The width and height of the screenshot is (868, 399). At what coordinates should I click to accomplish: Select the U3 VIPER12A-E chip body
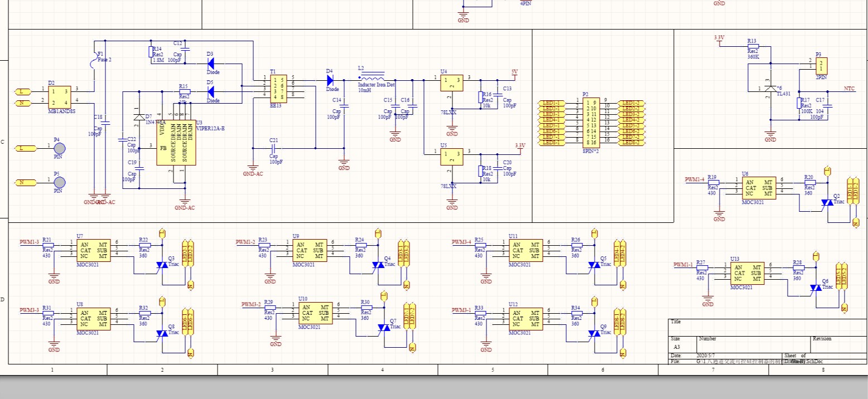pyautogui.click(x=176, y=143)
